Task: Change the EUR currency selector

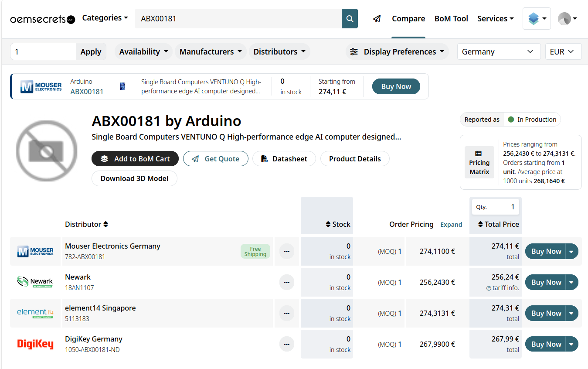Action: coord(563,51)
